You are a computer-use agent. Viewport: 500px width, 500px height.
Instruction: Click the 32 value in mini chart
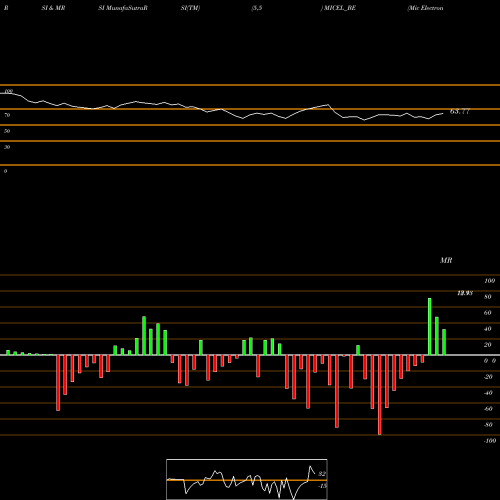point(322,474)
